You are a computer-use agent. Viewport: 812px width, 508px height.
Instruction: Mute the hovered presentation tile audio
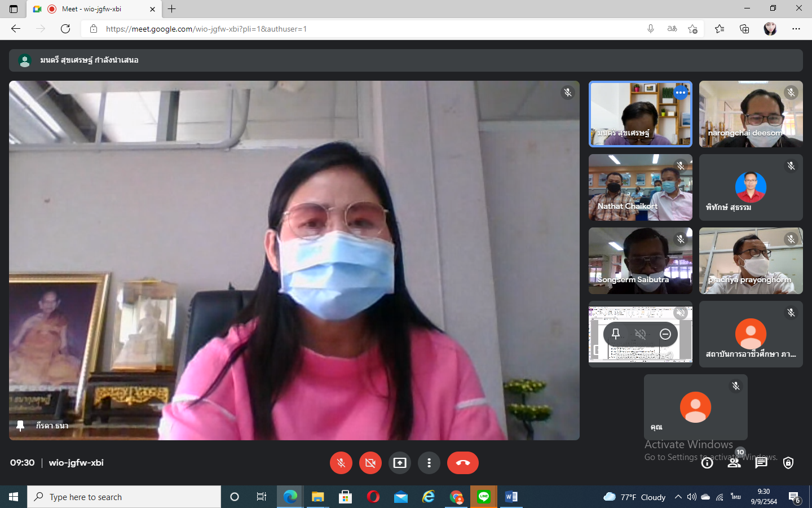[641, 334]
